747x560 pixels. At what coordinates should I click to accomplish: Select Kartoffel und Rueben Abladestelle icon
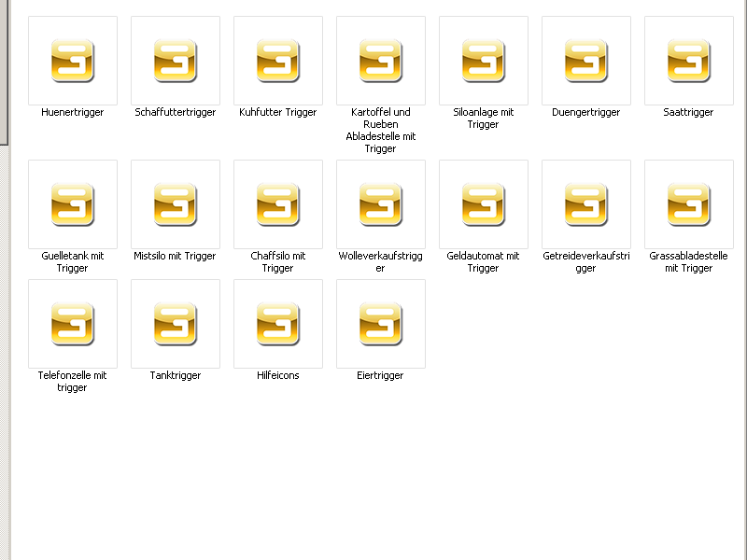[381, 61]
